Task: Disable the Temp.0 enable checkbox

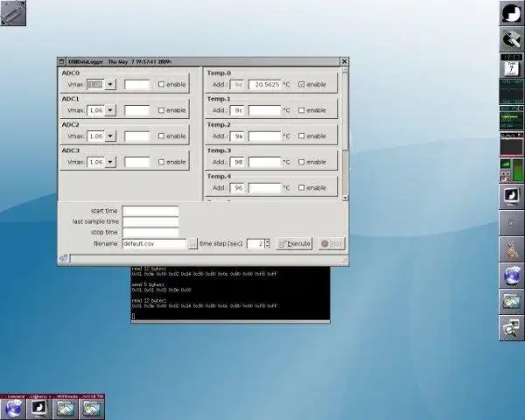Action: click(301, 84)
